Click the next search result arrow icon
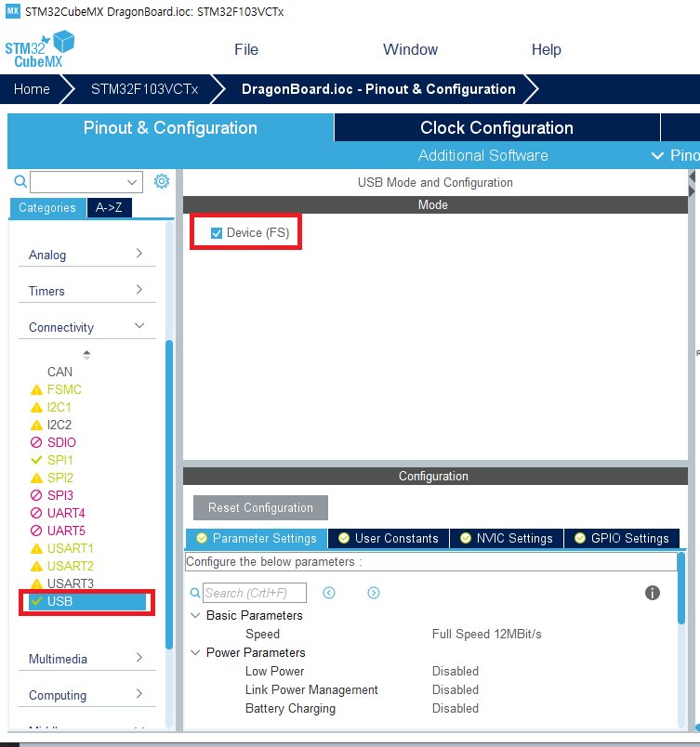This screenshot has height=747, width=700. coord(374,593)
